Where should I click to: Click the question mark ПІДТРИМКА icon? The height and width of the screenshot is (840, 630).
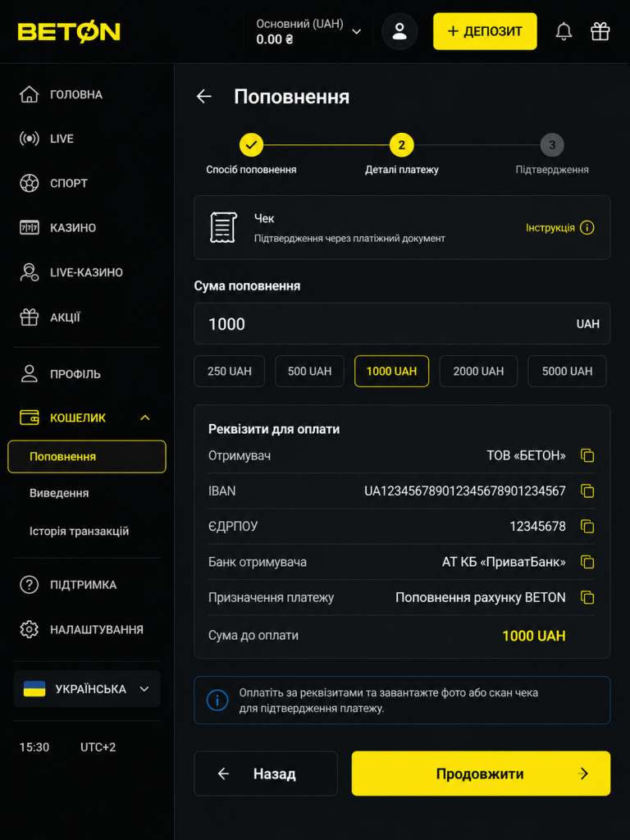pyautogui.click(x=29, y=584)
